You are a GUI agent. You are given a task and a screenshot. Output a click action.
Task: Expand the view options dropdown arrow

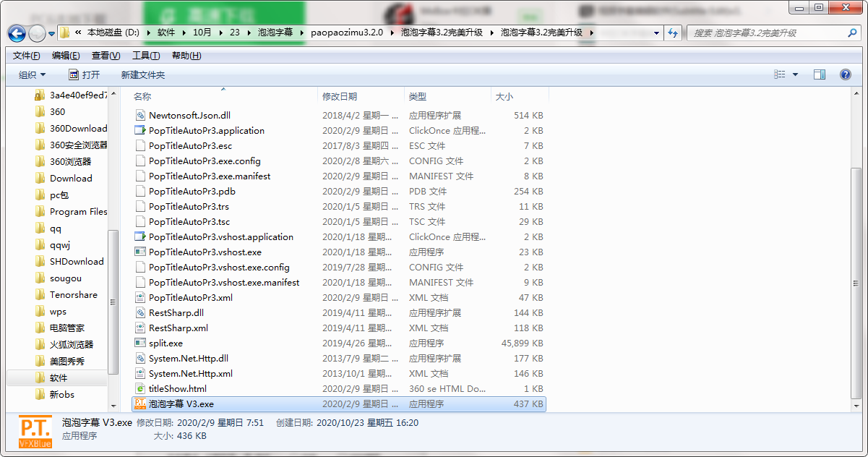(x=796, y=75)
